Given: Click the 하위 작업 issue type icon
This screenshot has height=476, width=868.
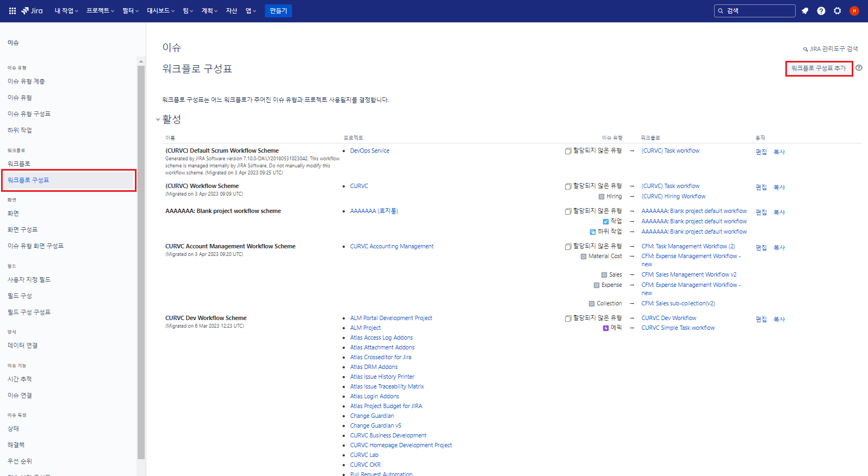Looking at the screenshot, I should (x=593, y=232).
